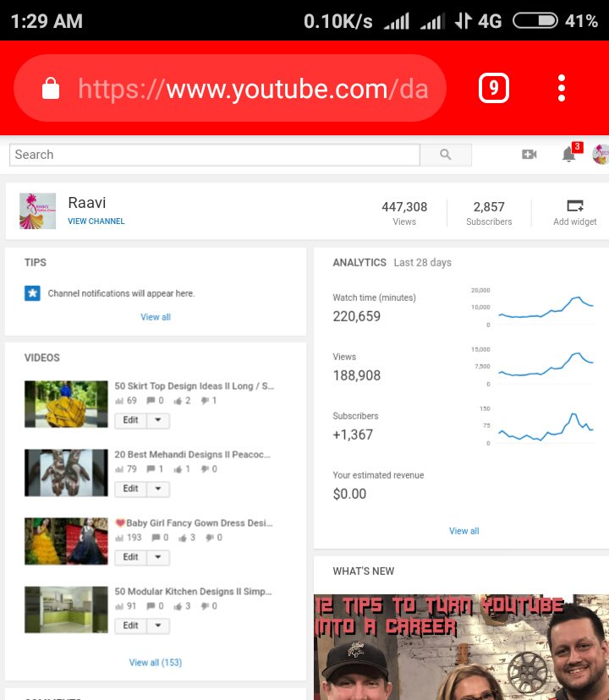609x700 pixels.
Task: Click Edit for the Modular Kitchen video
Action: point(130,626)
